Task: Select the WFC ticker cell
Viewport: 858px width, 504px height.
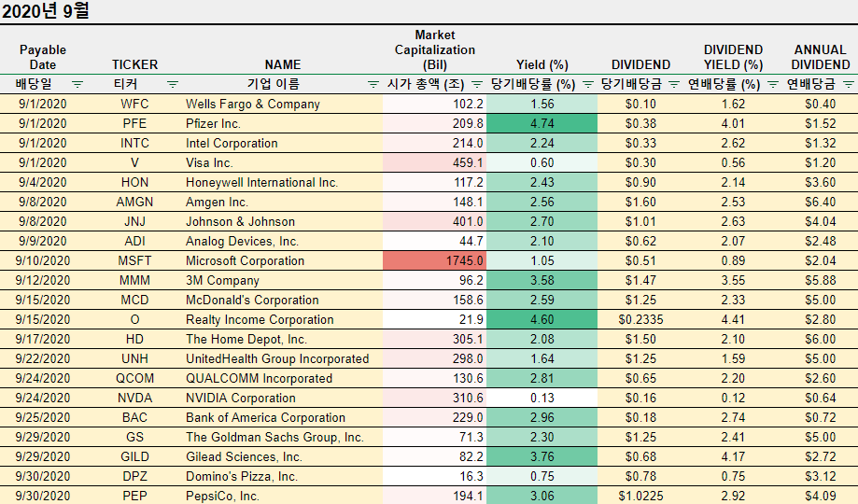Action: click(134, 104)
